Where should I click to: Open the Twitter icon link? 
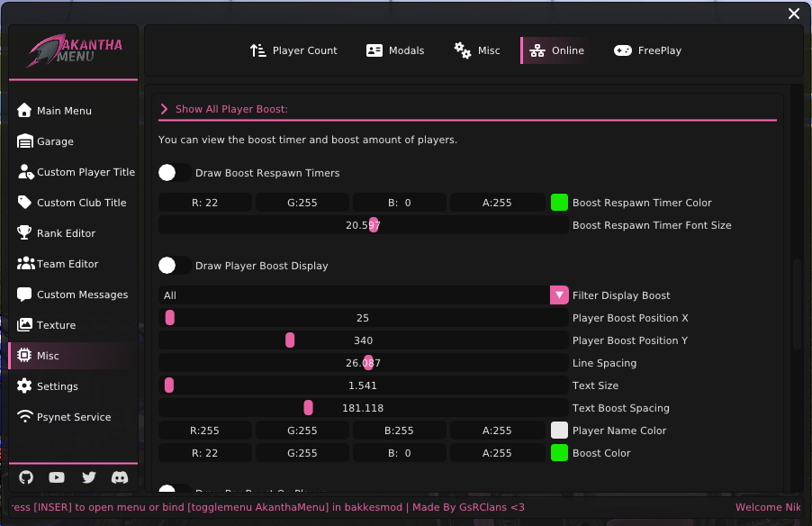(x=88, y=477)
